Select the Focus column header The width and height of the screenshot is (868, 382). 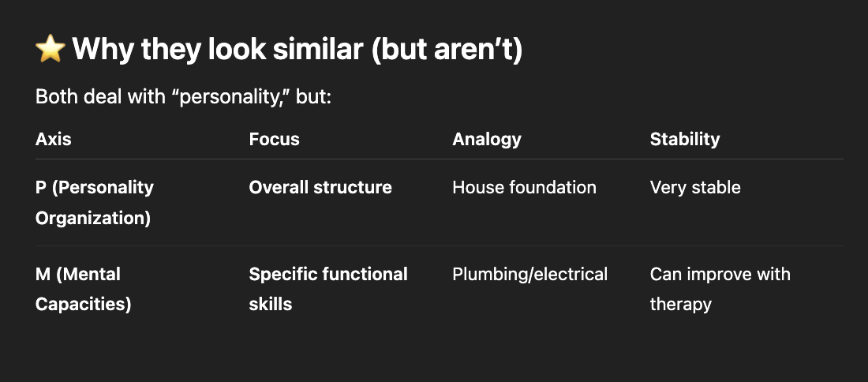pyautogui.click(x=274, y=139)
